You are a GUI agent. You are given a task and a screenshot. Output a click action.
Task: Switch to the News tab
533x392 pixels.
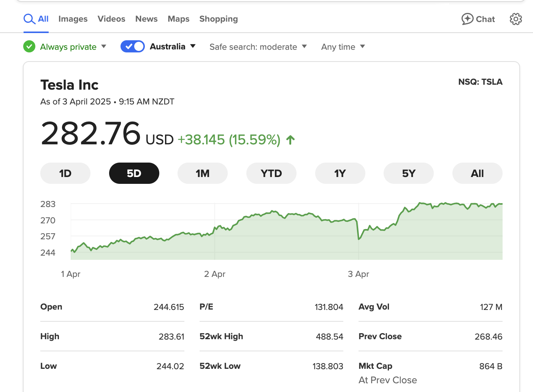click(x=146, y=19)
